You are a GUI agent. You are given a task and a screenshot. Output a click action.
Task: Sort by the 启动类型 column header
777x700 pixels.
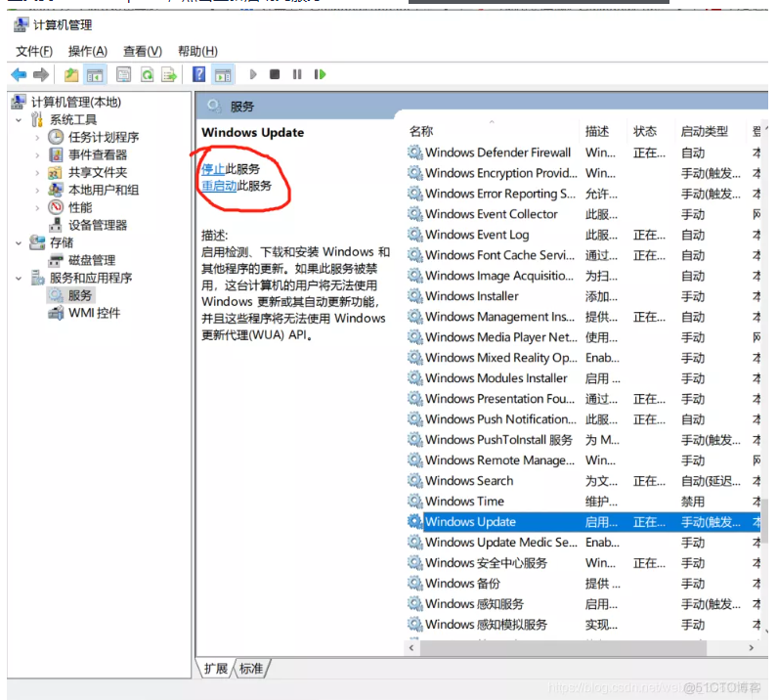[x=704, y=131]
